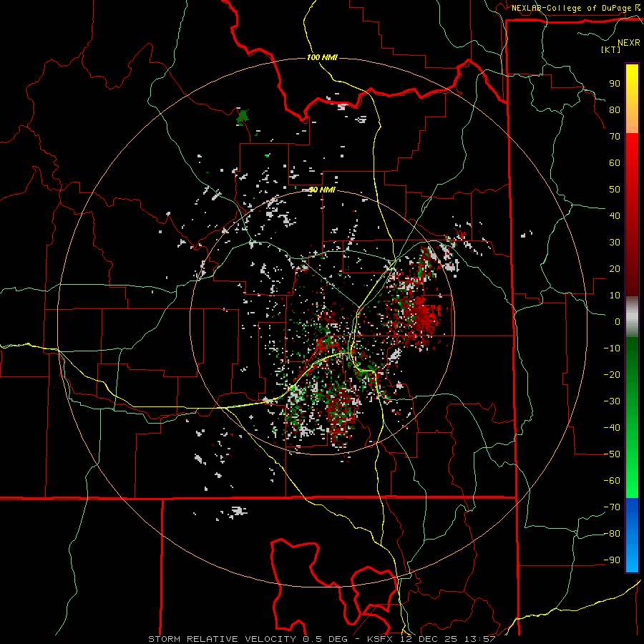Click the -80 value on velocity scale
Image resolution: width=644 pixels, height=644 pixels.
point(612,534)
